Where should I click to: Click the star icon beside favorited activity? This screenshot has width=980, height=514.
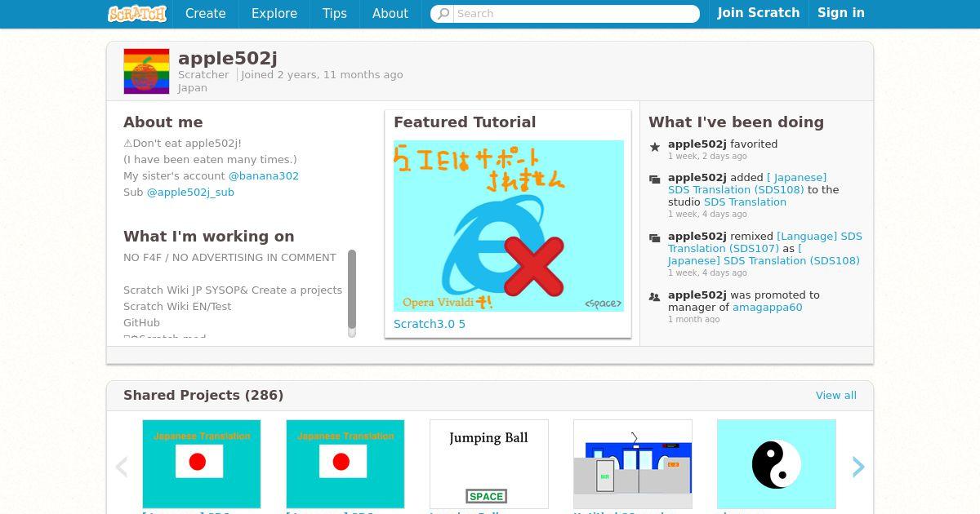pos(654,147)
